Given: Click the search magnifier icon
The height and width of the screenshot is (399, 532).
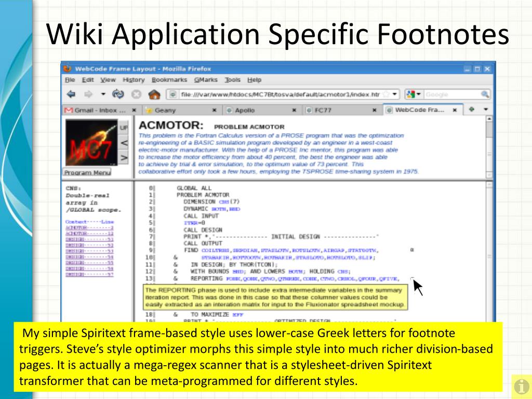Looking at the screenshot, I should pyautogui.click(x=485, y=95).
